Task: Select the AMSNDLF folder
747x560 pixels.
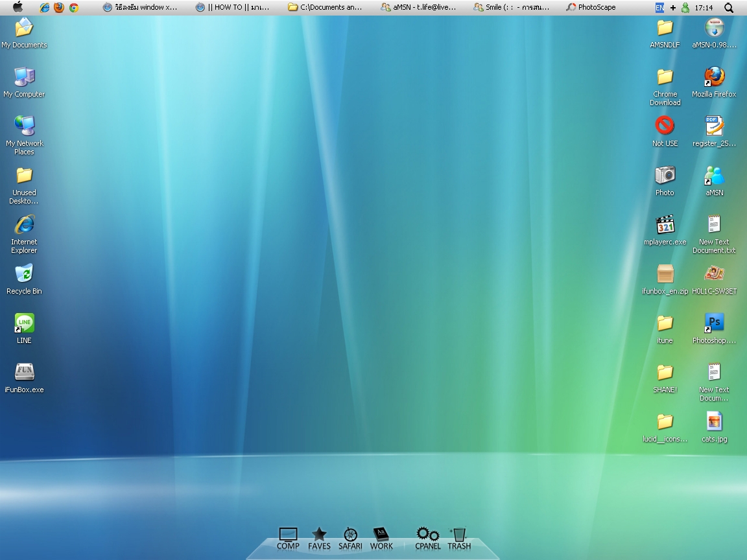Action: (665, 33)
